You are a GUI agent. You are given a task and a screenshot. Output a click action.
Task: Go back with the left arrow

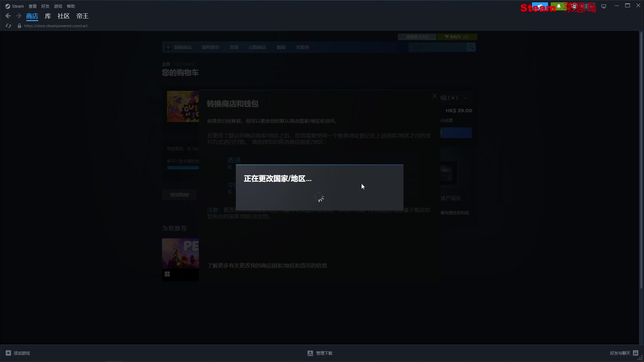click(8, 16)
